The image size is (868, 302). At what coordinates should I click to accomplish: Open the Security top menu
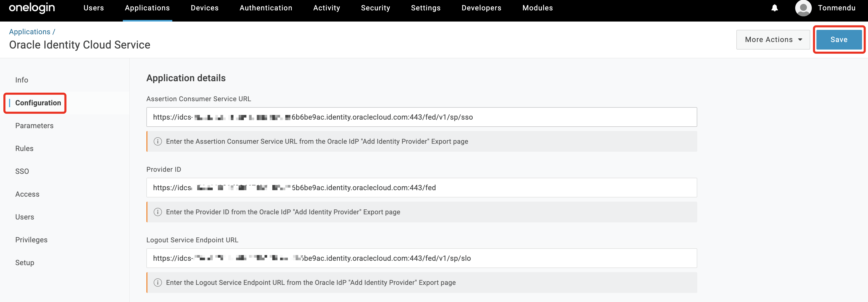(x=375, y=8)
